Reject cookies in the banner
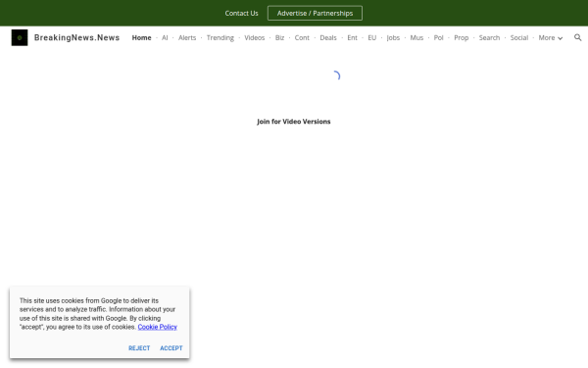The width and height of the screenshot is (588, 368). click(139, 348)
